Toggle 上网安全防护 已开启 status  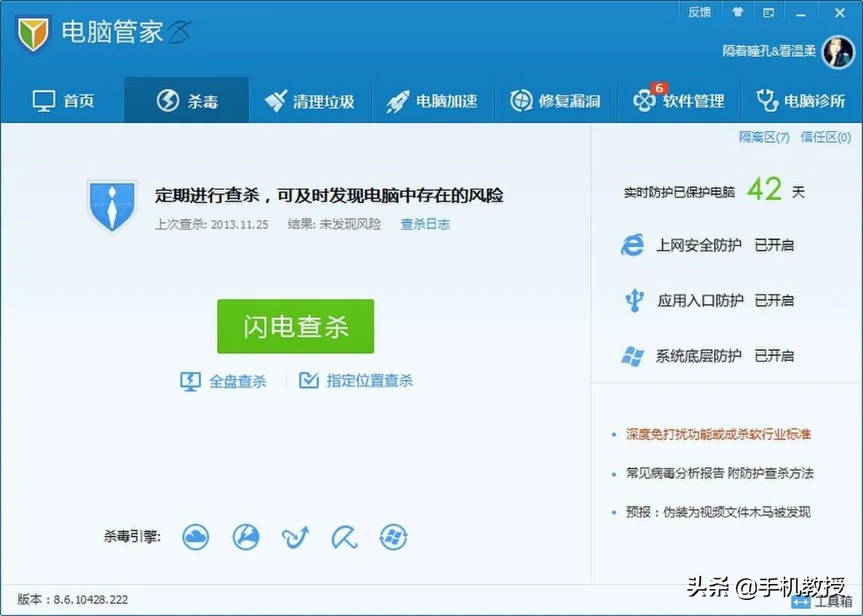774,245
